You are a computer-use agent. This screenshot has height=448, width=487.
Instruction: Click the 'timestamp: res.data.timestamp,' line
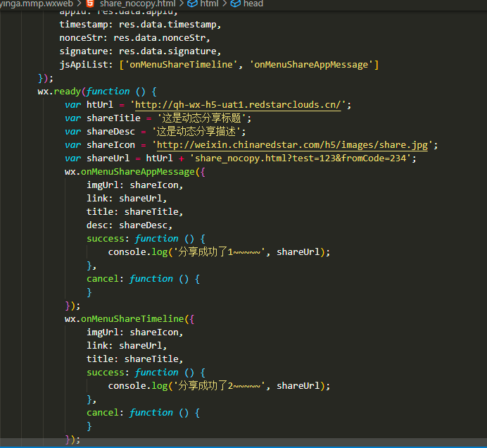(x=140, y=25)
